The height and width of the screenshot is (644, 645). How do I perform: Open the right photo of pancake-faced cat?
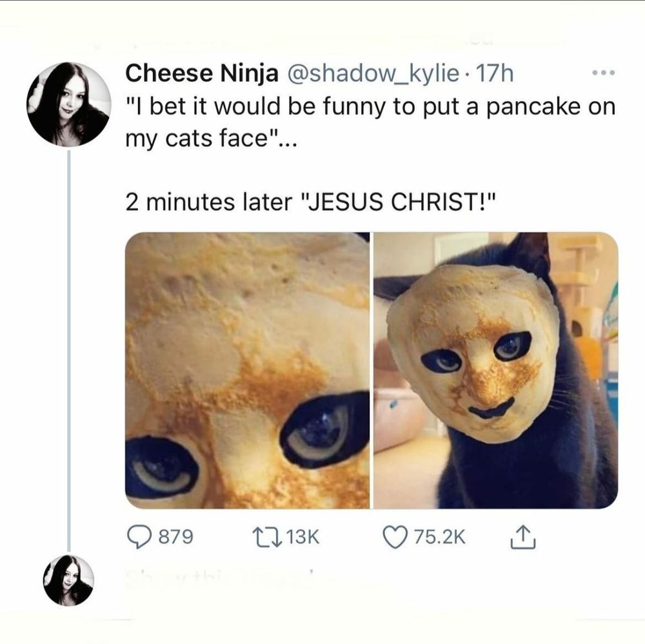click(x=495, y=370)
